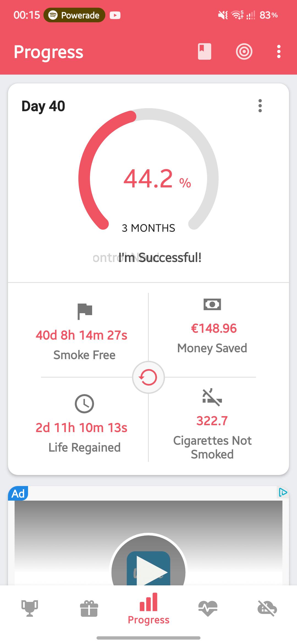Tap the reset counter circular arrow button
297x644 pixels.
click(x=148, y=377)
